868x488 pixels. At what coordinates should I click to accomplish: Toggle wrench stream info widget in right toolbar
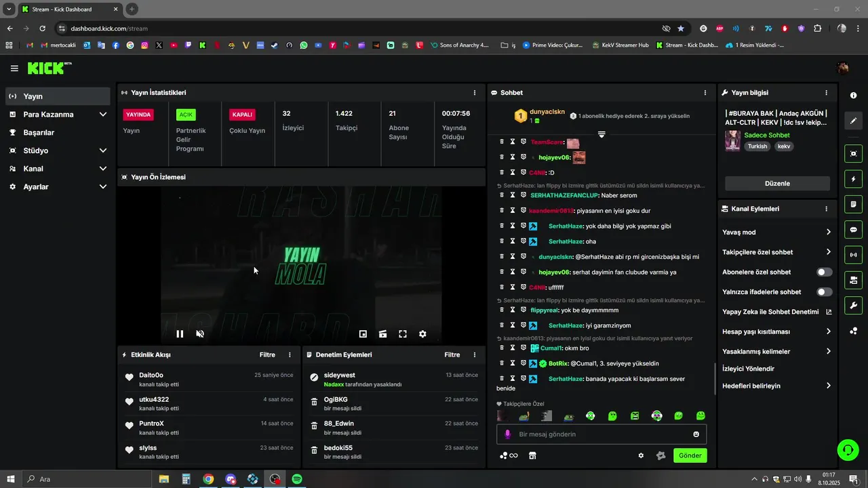coord(854,305)
